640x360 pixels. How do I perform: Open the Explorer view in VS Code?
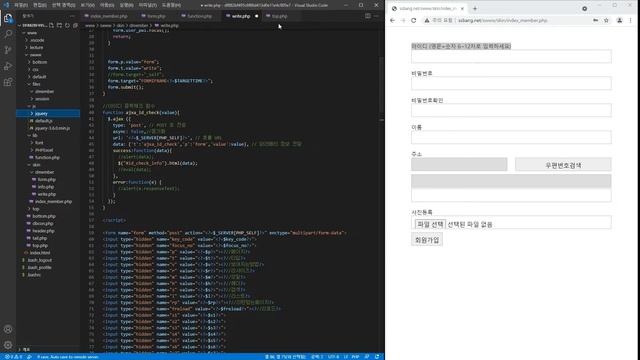tap(8, 18)
